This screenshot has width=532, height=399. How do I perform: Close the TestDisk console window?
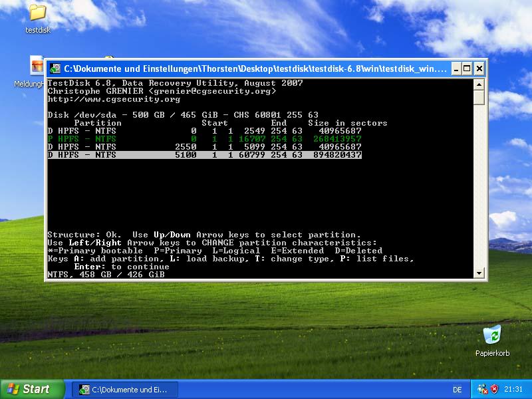479,69
